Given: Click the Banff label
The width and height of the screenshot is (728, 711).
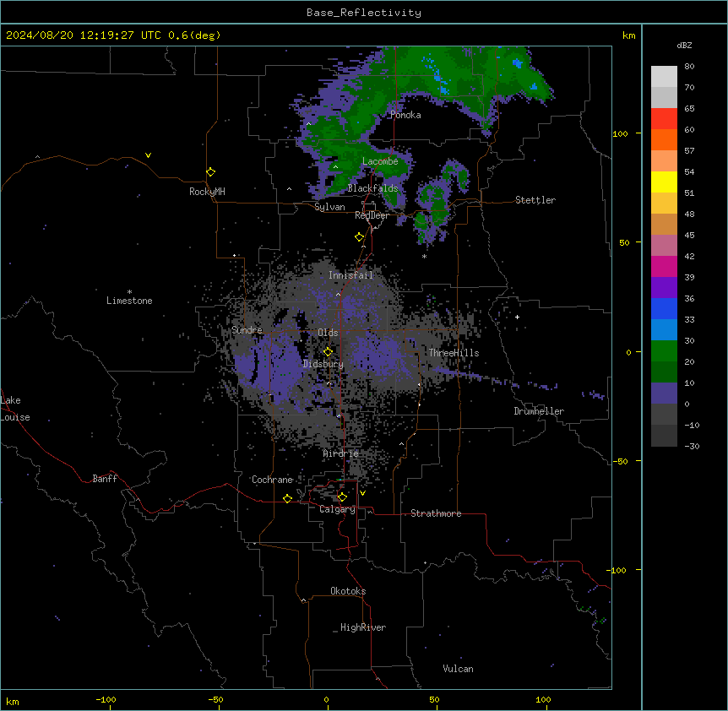Looking at the screenshot, I should (x=105, y=479).
